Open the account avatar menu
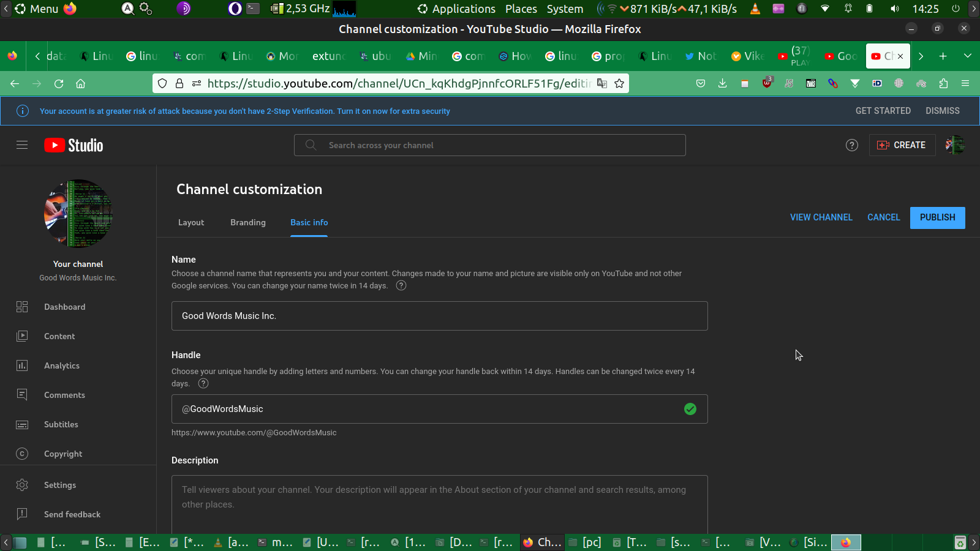 click(x=954, y=145)
